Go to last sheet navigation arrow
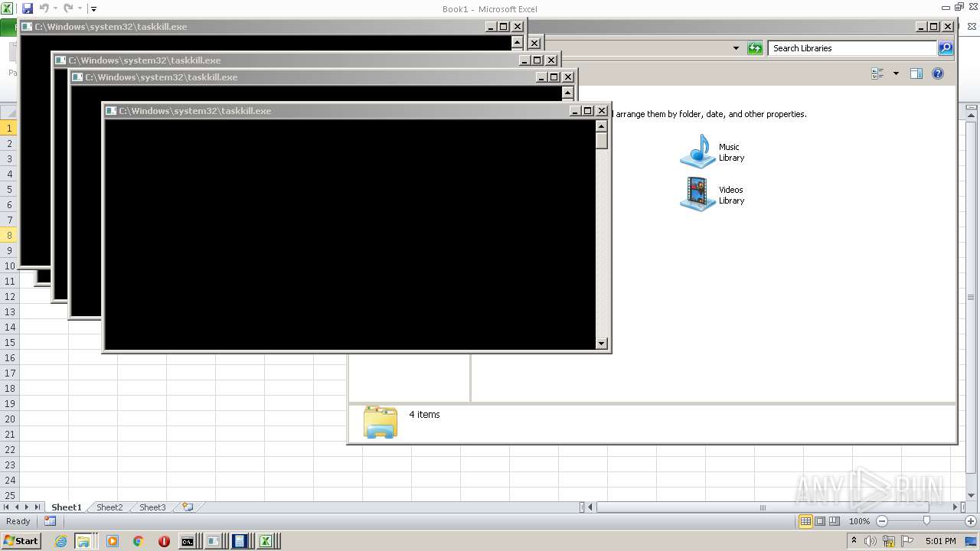This screenshot has height=551, width=980. [37, 507]
